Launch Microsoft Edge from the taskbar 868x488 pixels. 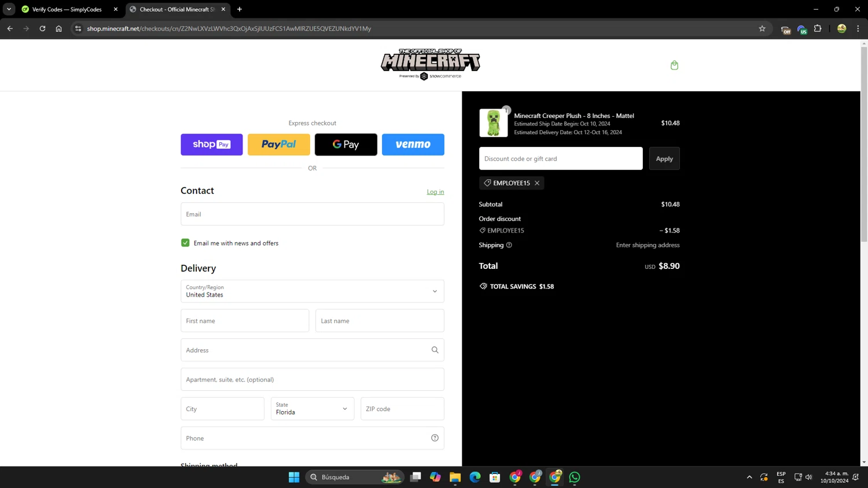[x=475, y=477]
